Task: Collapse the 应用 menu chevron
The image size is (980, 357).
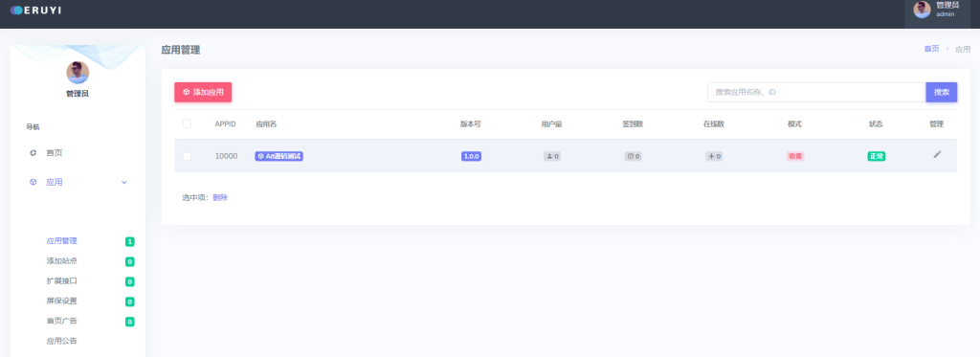Action: click(x=123, y=182)
